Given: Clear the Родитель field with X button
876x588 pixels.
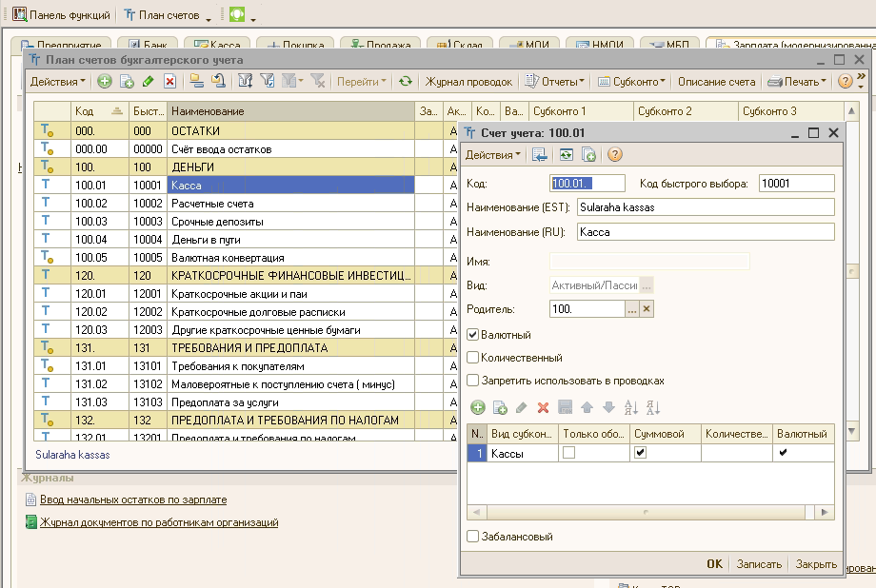Looking at the screenshot, I should click(647, 308).
